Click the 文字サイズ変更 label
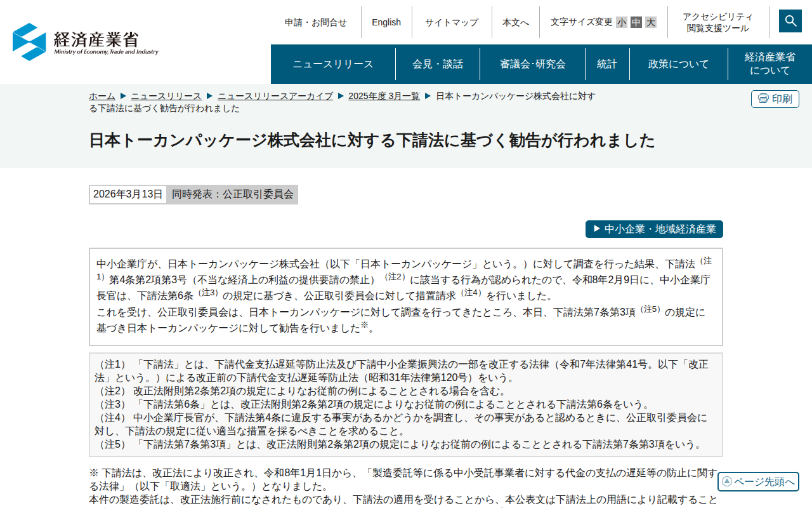Viewport: 812px width, 508px height. coord(581,22)
